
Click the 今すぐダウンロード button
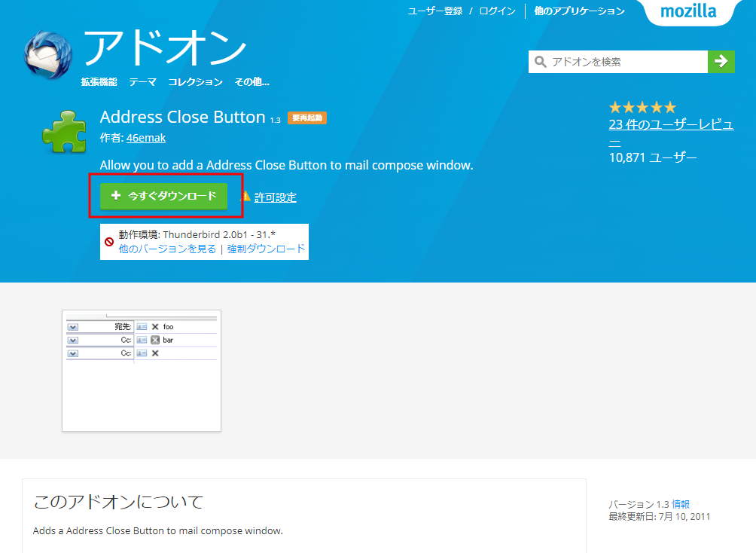point(163,196)
